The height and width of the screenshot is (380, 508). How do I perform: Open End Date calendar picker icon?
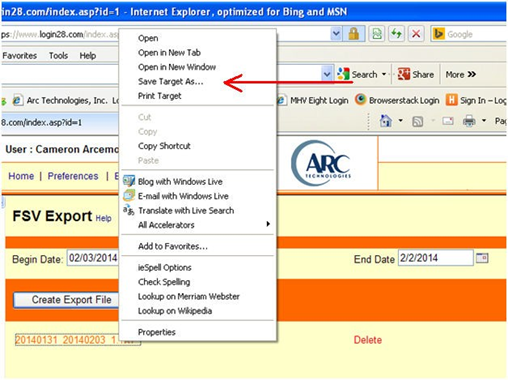tap(482, 258)
